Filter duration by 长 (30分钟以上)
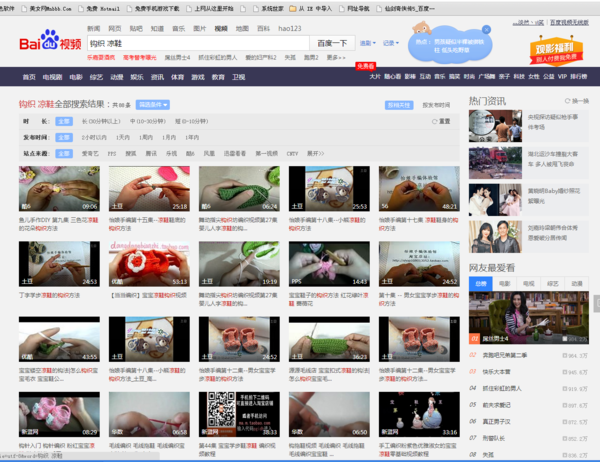The image size is (600, 462). click(101, 121)
